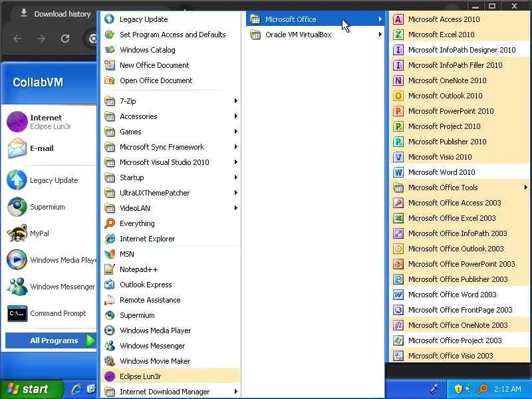Click the MSN butterfly icon
532x399 pixels.
click(x=110, y=254)
